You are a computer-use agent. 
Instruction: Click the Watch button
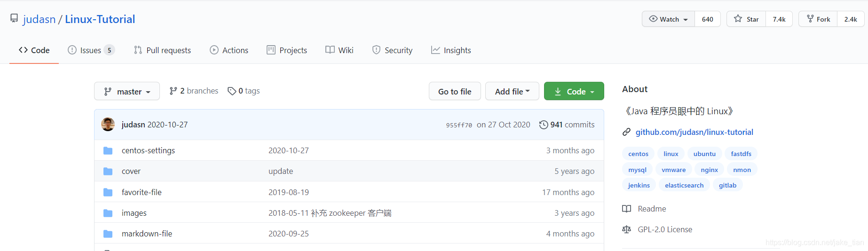click(668, 19)
